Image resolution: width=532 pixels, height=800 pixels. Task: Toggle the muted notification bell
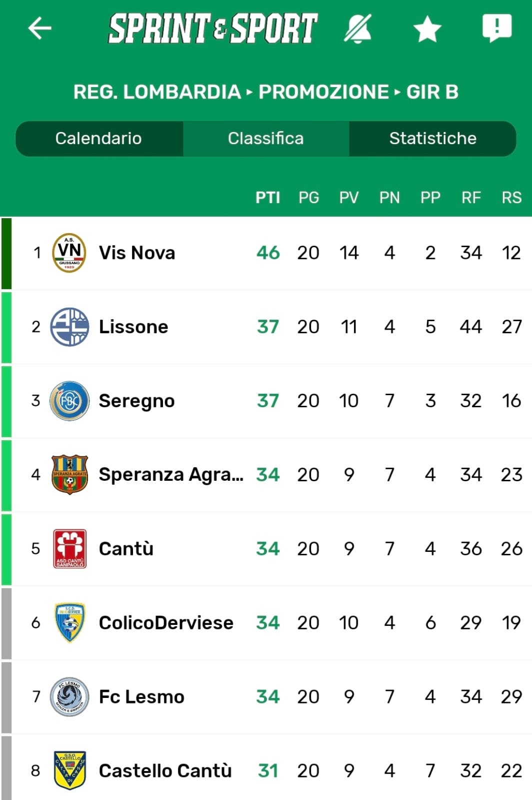pos(358,28)
